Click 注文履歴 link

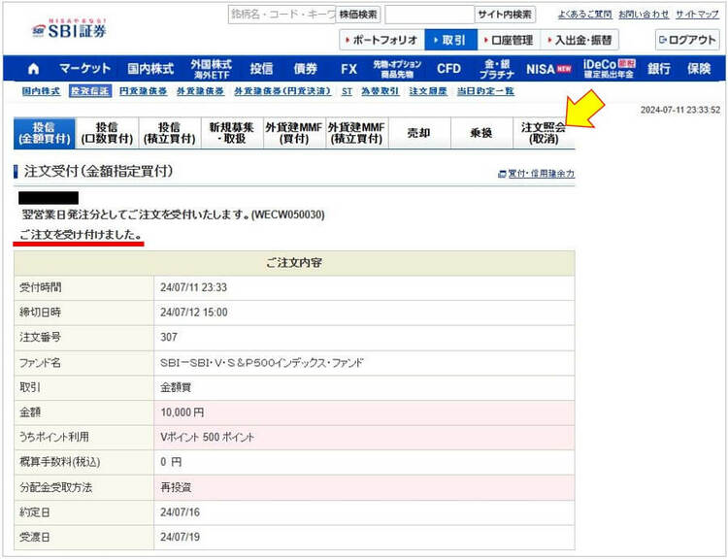click(x=428, y=91)
